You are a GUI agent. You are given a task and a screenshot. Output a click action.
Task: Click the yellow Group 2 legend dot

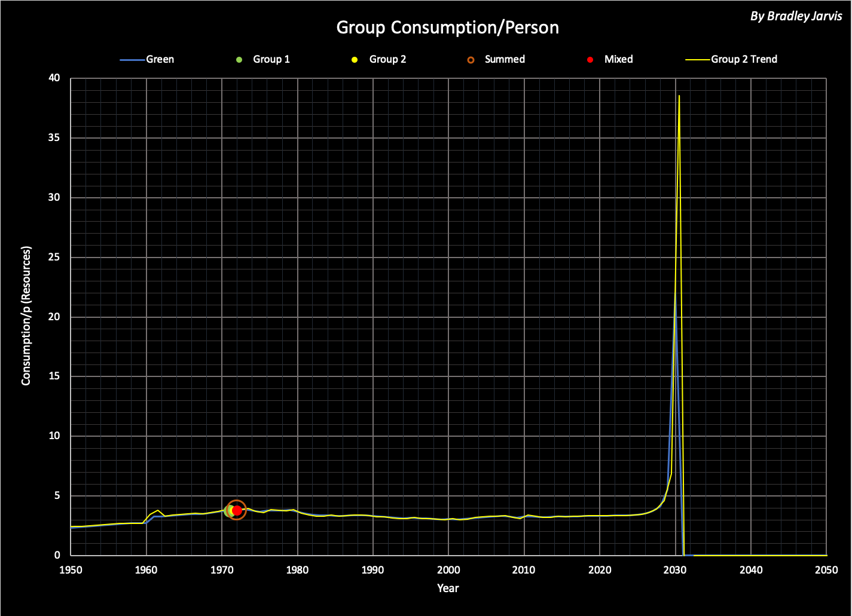[x=355, y=60]
